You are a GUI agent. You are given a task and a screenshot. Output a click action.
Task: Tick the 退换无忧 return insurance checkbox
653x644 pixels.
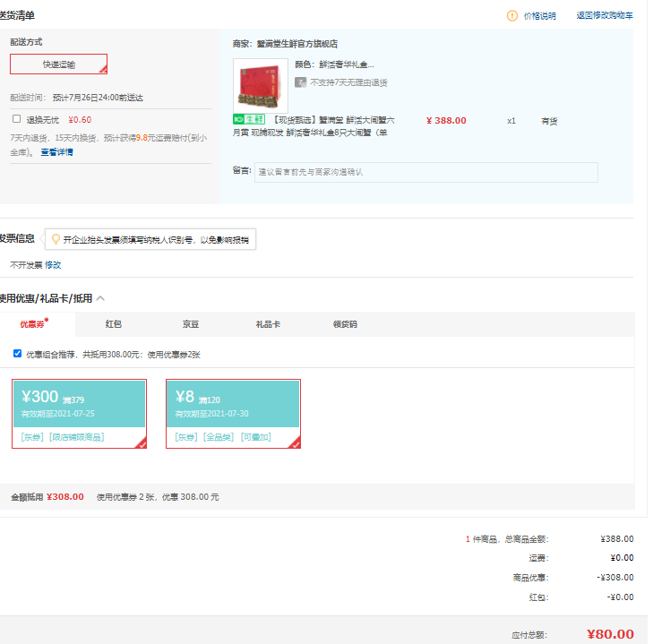(16, 119)
